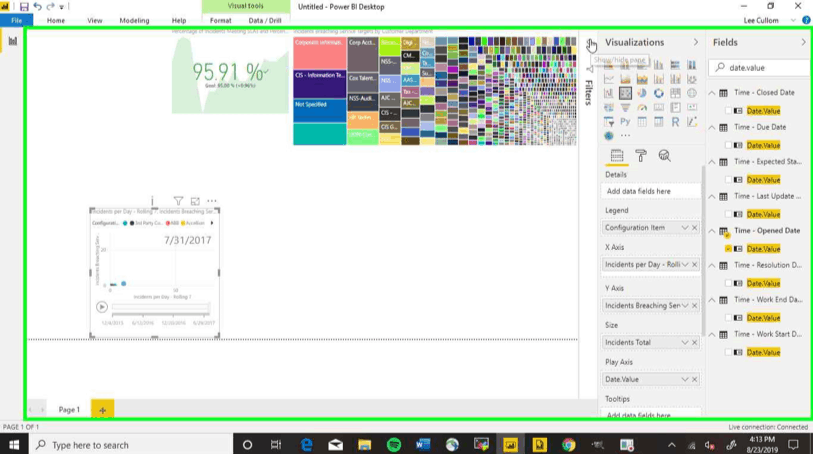This screenshot has height=454, width=815.
Task: Select the R script visual icon
Action: point(675,122)
